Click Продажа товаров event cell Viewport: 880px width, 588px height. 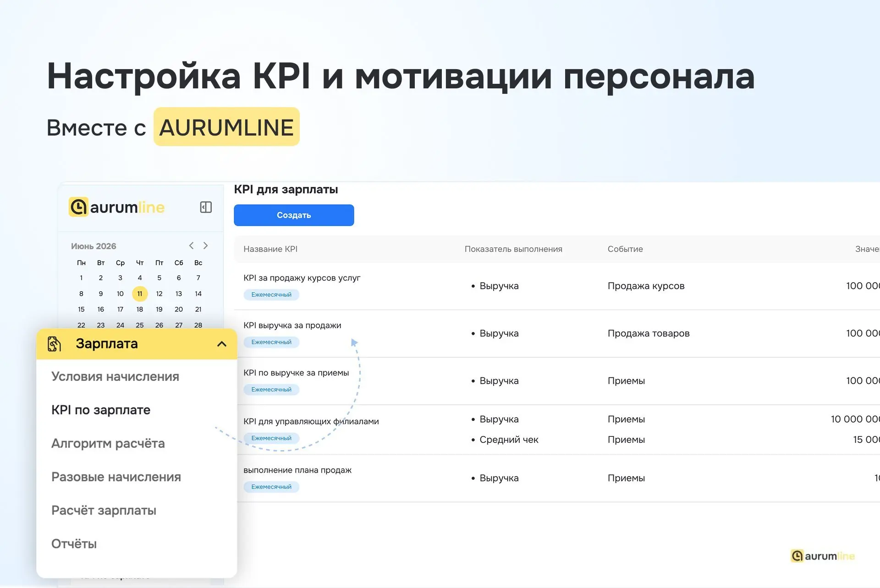click(649, 333)
